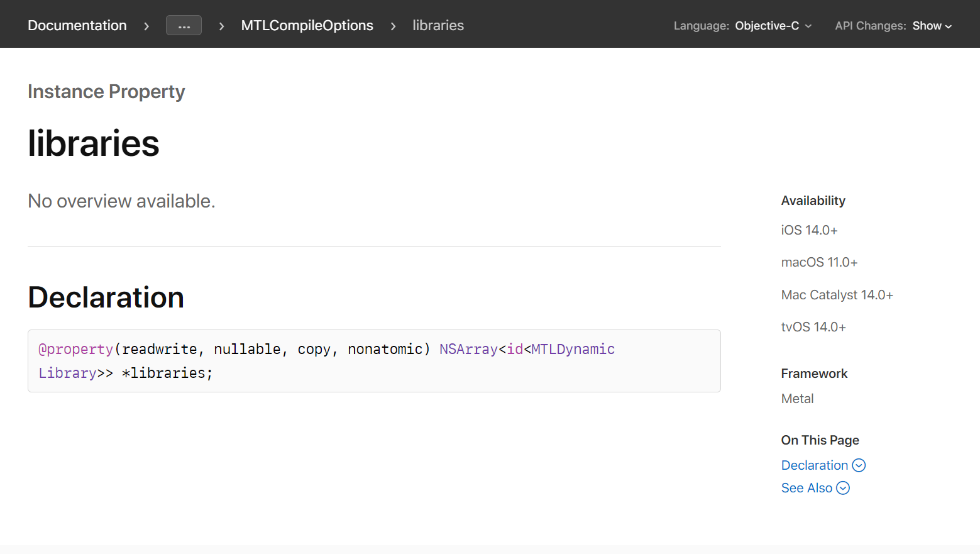Click the @property keyword in code
The width and height of the screenshot is (980, 554).
coord(76,349)
